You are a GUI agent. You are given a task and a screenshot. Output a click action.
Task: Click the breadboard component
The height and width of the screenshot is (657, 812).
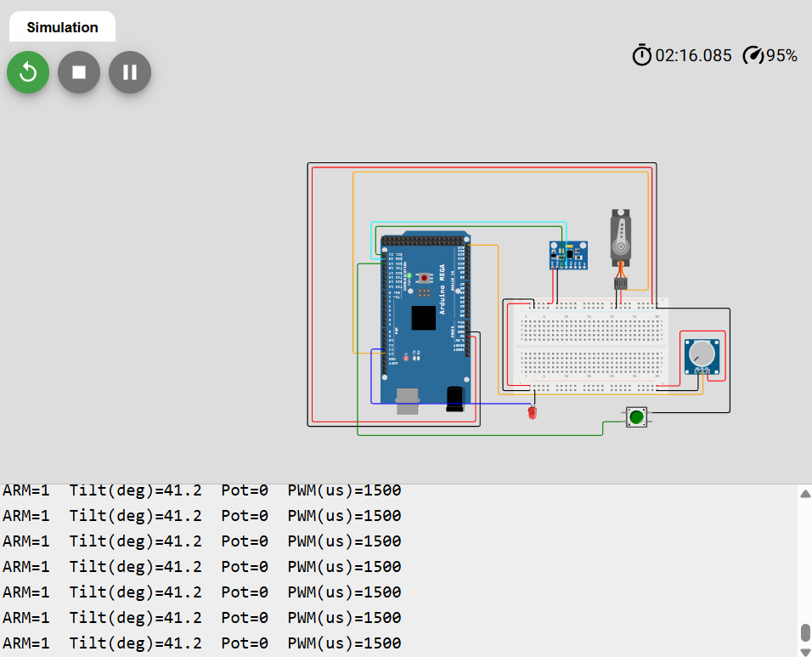coord(591,344)
